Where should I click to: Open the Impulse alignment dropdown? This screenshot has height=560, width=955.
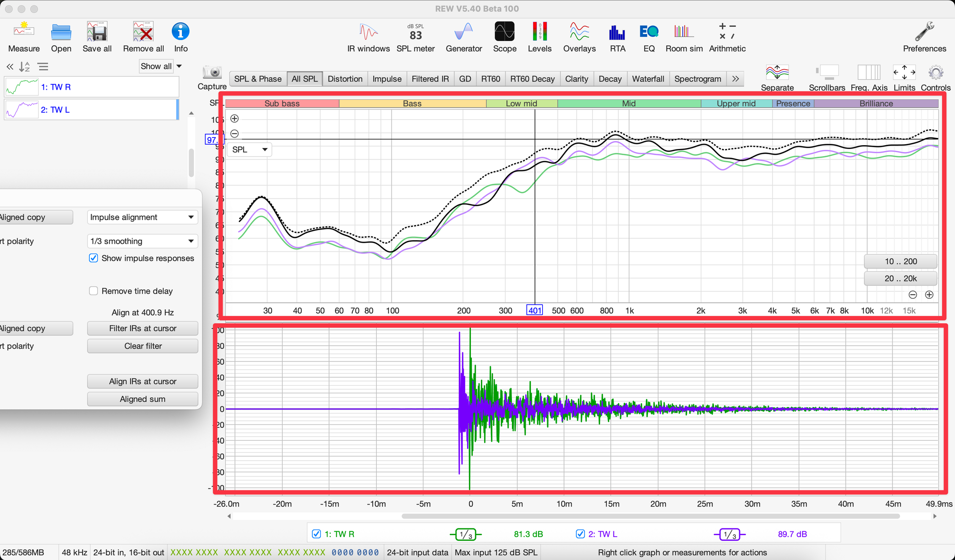click(x=142, y=217)
